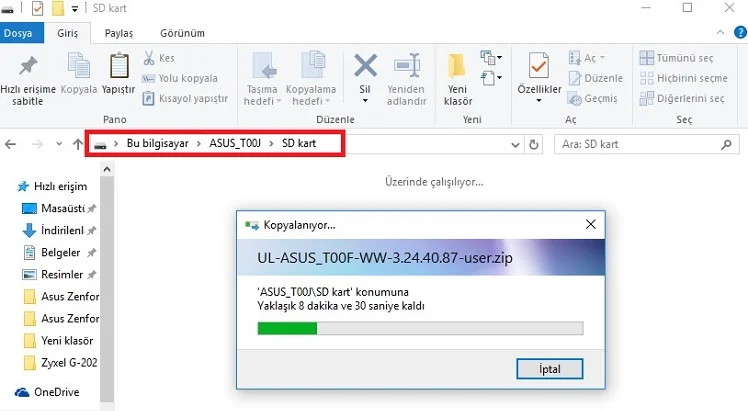Refresh the folder view
The height and width of the screenshot is (411, 748).
(534, 144)
